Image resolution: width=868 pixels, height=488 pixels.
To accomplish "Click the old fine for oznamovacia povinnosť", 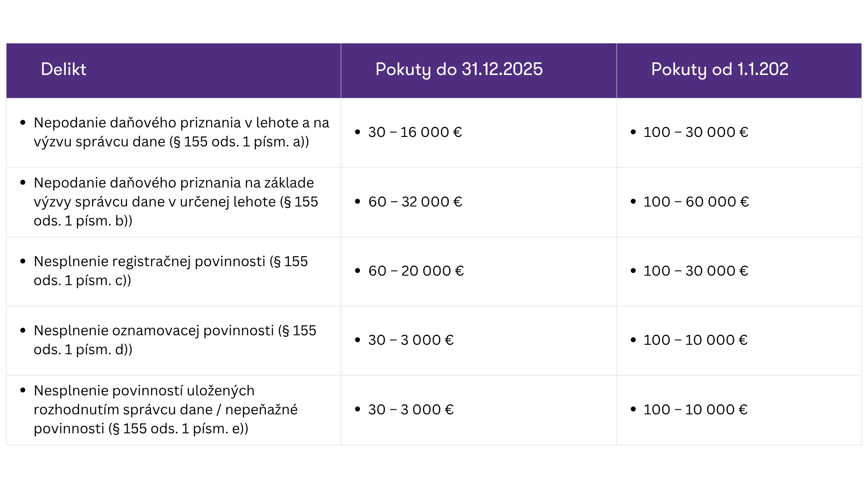I will (411, 340).
